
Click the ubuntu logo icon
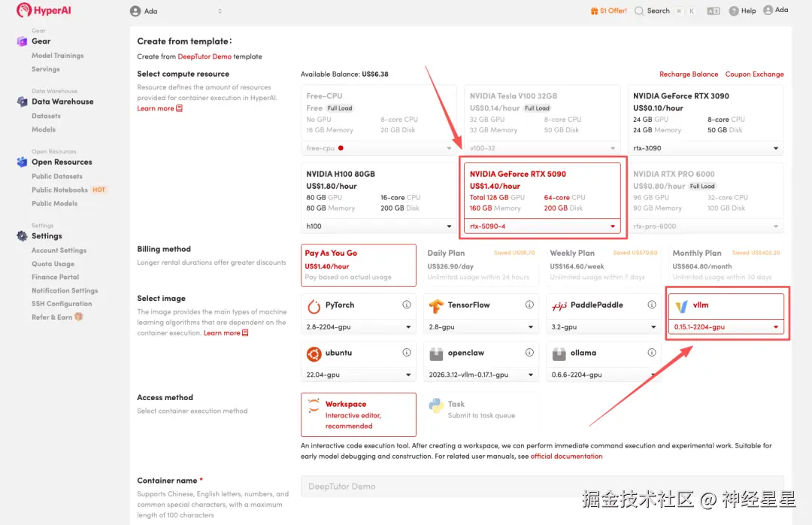pos(314,354)
